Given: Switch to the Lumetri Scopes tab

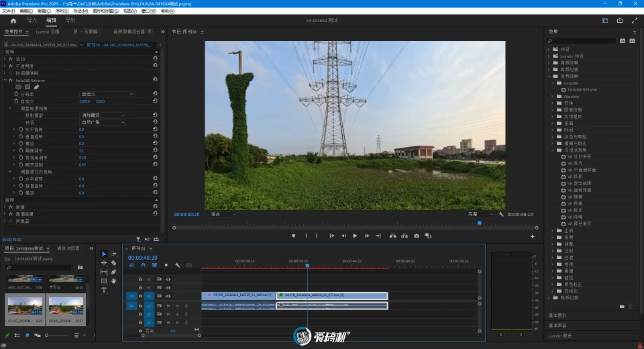Looking at the screenshot, I should [48, 32].
